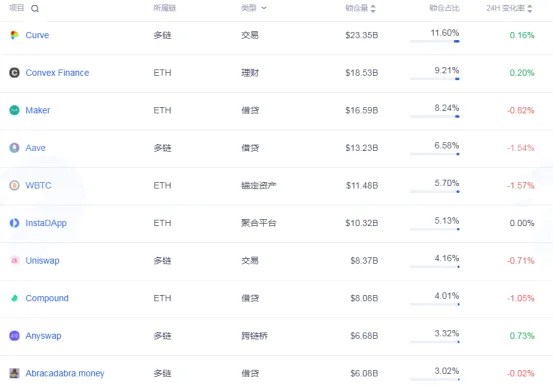Click the search magnifier icon in header
The width and height of the screenshot is (553, 388).
(x=35, y=8)
